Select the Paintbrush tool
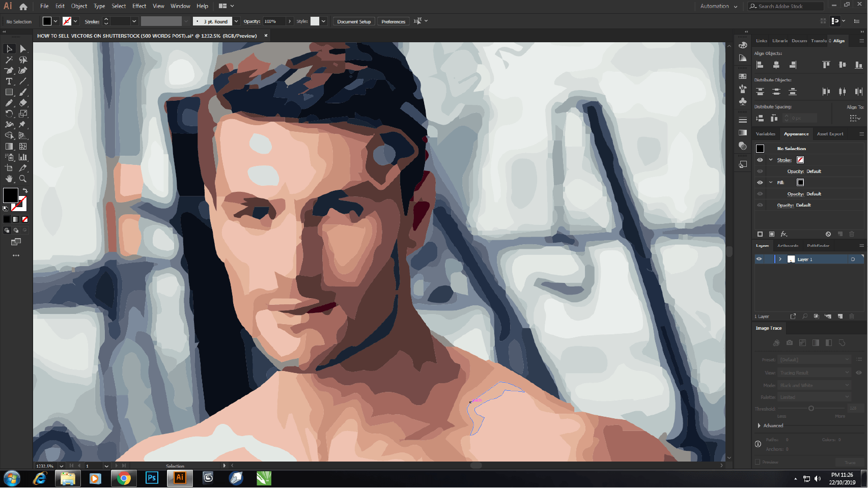 click(x=23, y=92)
